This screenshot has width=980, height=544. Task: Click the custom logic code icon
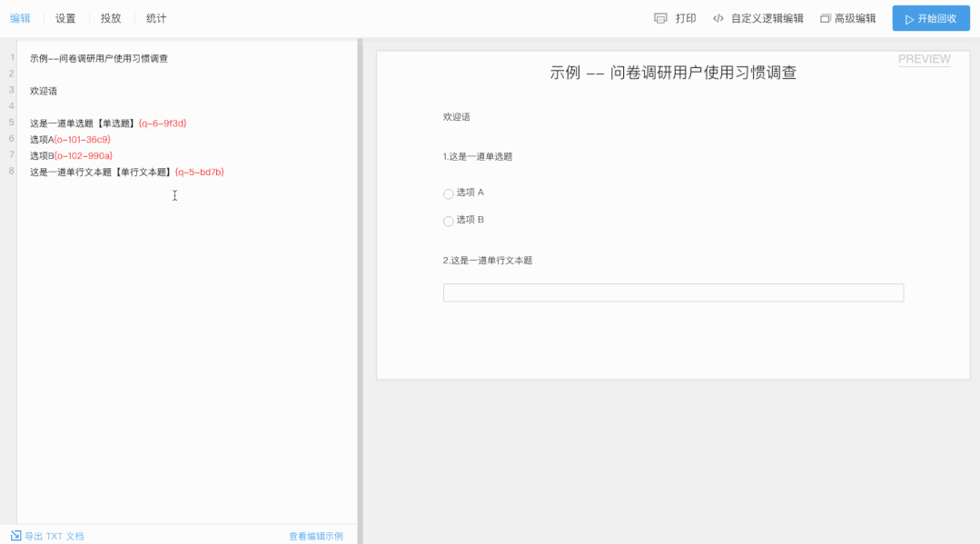click(718, 19)
